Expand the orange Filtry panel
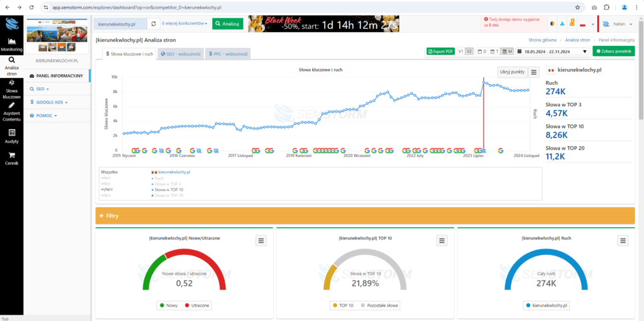 pos(365,215)
